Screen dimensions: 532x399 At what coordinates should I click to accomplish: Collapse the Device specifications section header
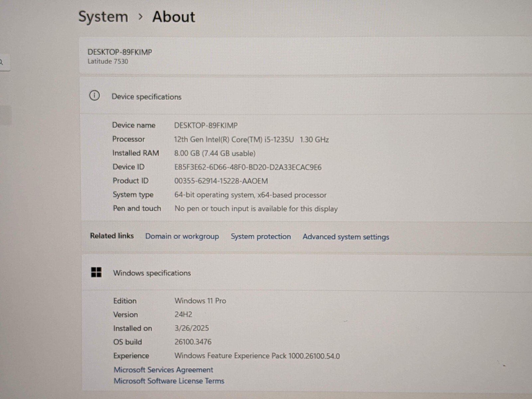point(306,96)
